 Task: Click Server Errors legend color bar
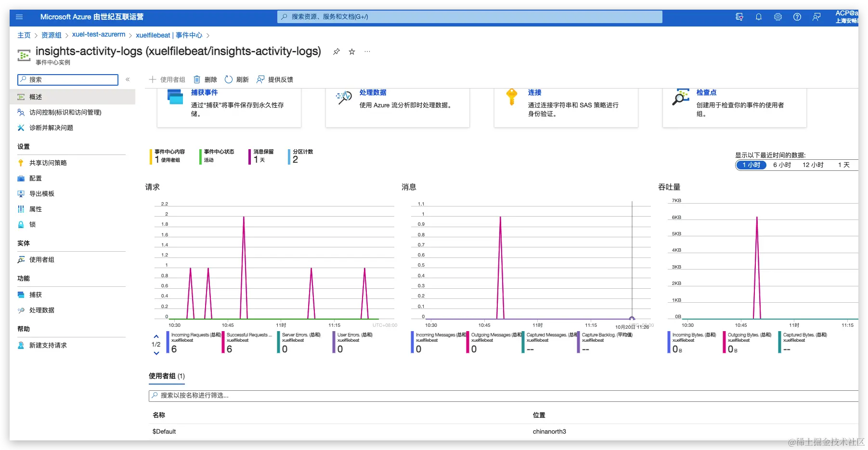click(278, 342)
